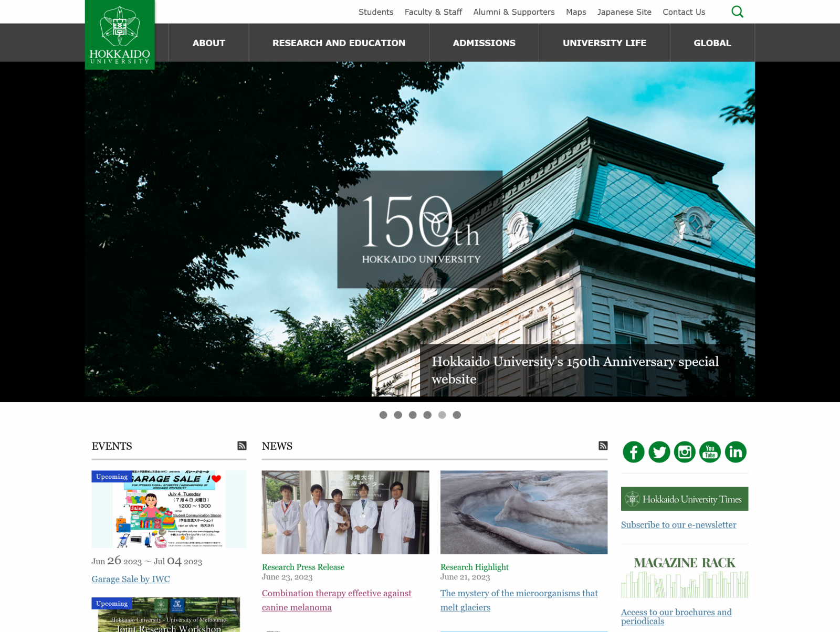Show the sixth carousel slide dot
Screen dimensions: 840x632
[457, 415]
